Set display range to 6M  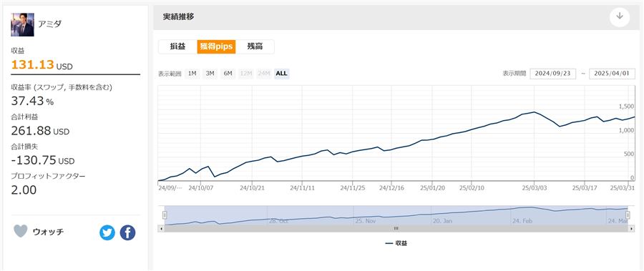(228, 74)
